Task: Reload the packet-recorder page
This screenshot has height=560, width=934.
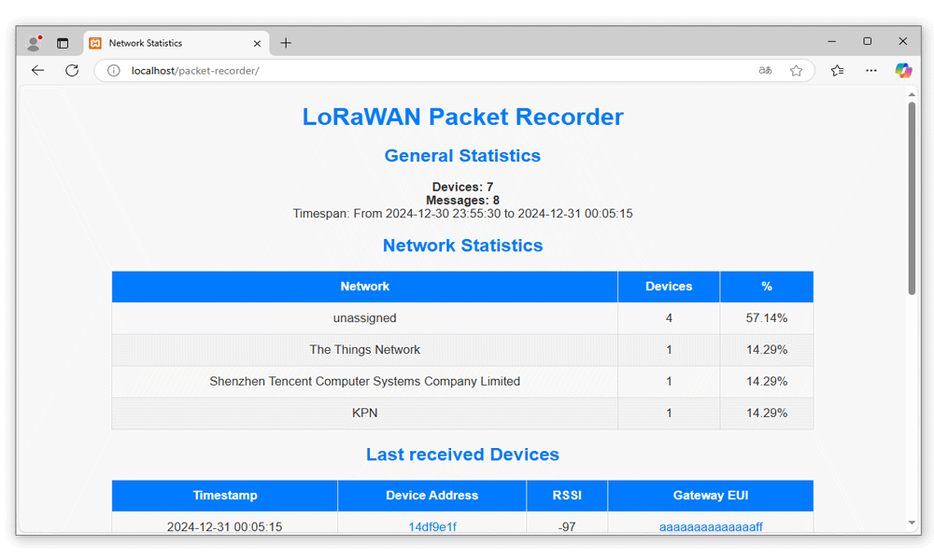Action: coord(72,70)
